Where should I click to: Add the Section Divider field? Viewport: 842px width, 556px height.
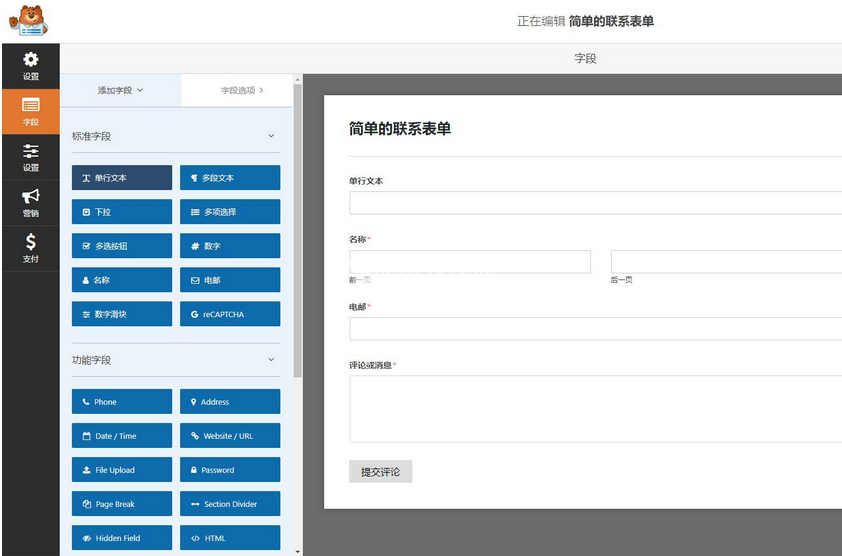[230, 504]
